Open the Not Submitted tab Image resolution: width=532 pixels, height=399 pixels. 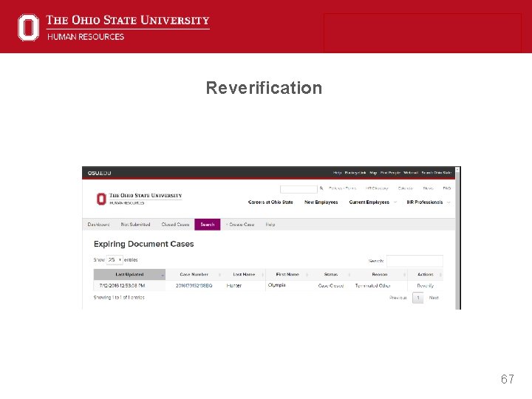pyautogui.click(x=135, y=225)
